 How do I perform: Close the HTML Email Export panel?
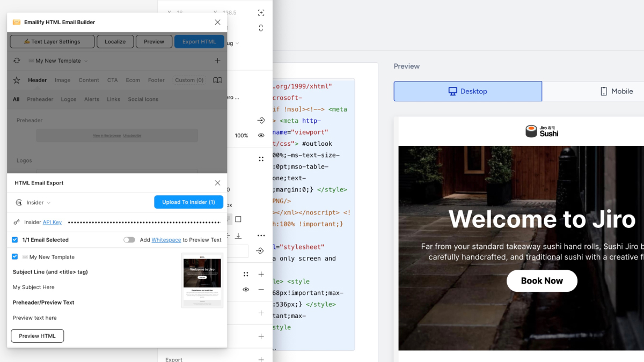[217, 183]
